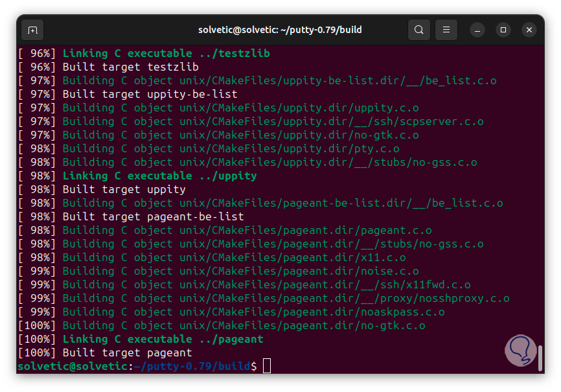Screen dimensions: 561x392
Task: Click the line "Linking C executable ../testzlib"
Action: click(x=144, y=53)
